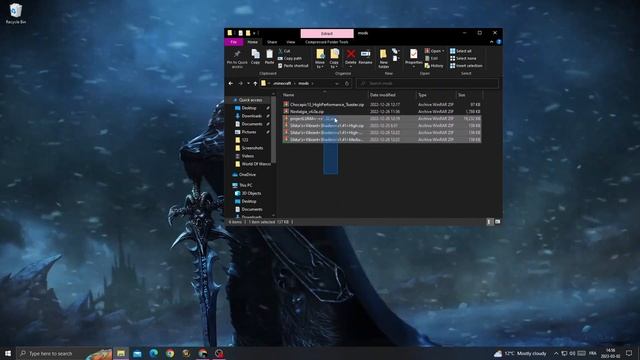The width and height of the screenshot is (640, 360).
Task: Select Quick access in navigation pane
Action: pyautogui.click(x=250, y=100)
